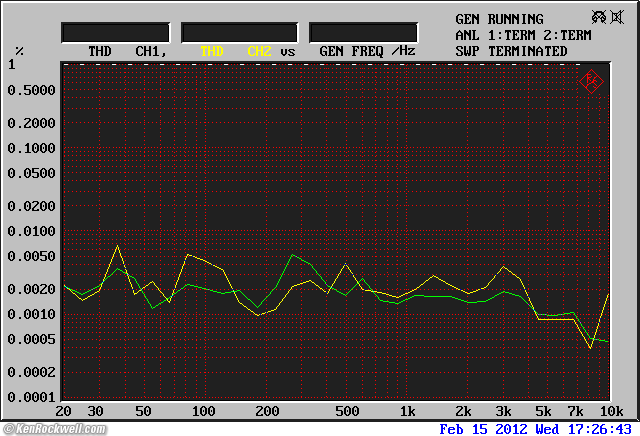The image size is (640, 436).
Task: Click the 30 frequency axis label
Action: 96,411
